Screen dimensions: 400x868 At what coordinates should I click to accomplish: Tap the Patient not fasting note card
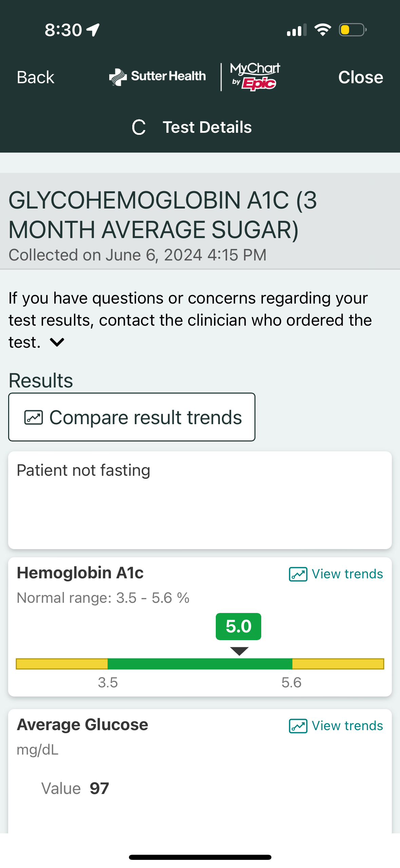click(200, 500)
